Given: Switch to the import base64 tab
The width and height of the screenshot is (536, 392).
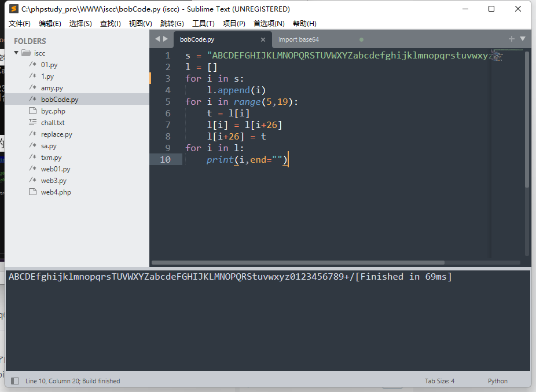Looking at the screenshot, I should pos(299,39).
